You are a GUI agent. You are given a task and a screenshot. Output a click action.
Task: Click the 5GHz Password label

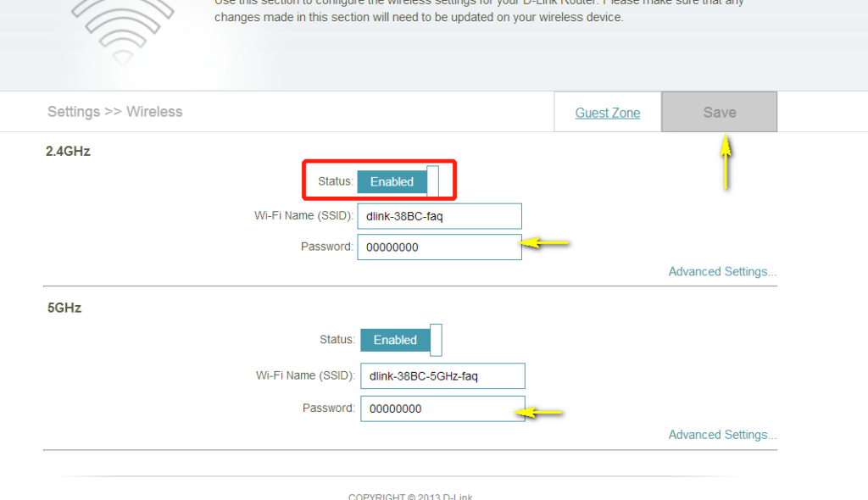(328, 408)
